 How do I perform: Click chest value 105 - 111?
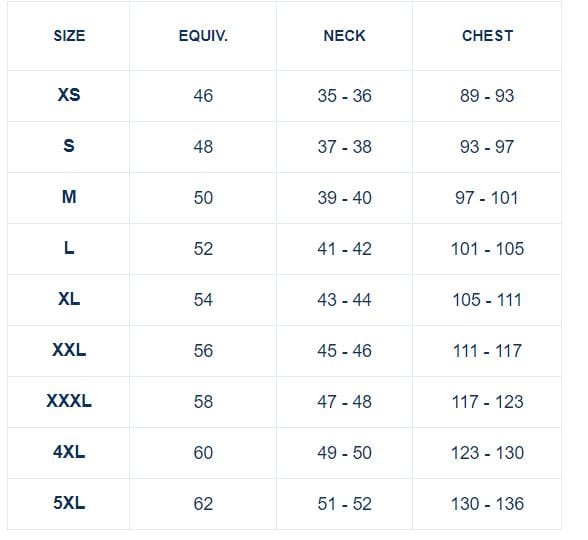tap(487, 300)
